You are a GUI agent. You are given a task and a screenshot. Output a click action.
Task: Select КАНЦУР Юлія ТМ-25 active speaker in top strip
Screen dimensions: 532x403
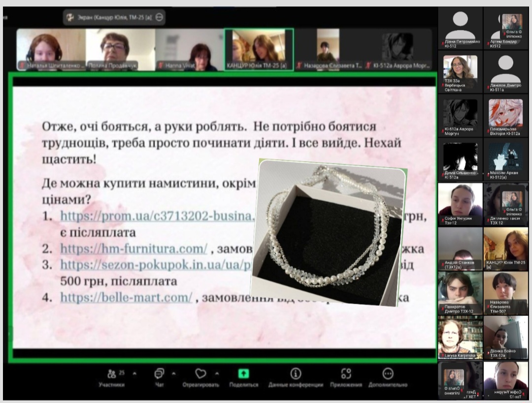point(259,50)
